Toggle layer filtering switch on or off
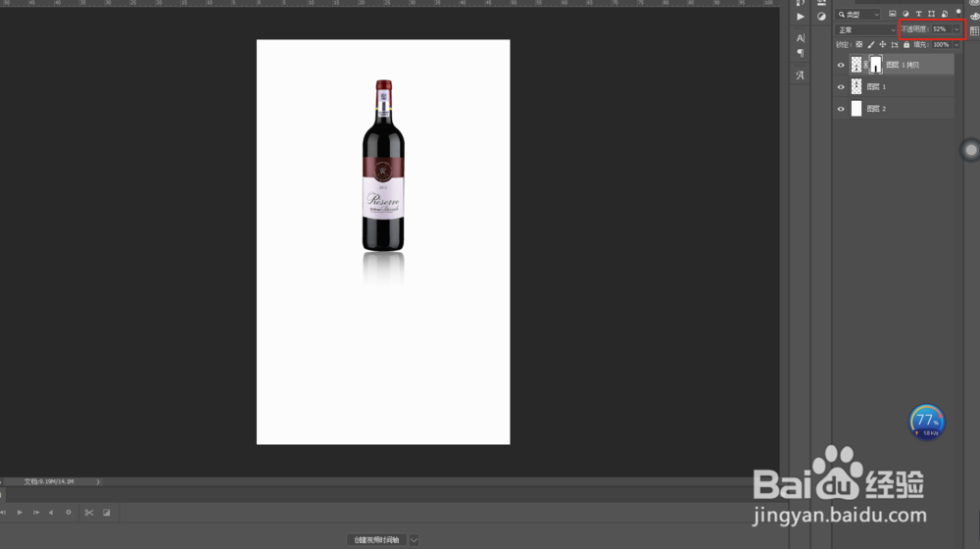This screenshot has width=980, height=549. [958, 11]
